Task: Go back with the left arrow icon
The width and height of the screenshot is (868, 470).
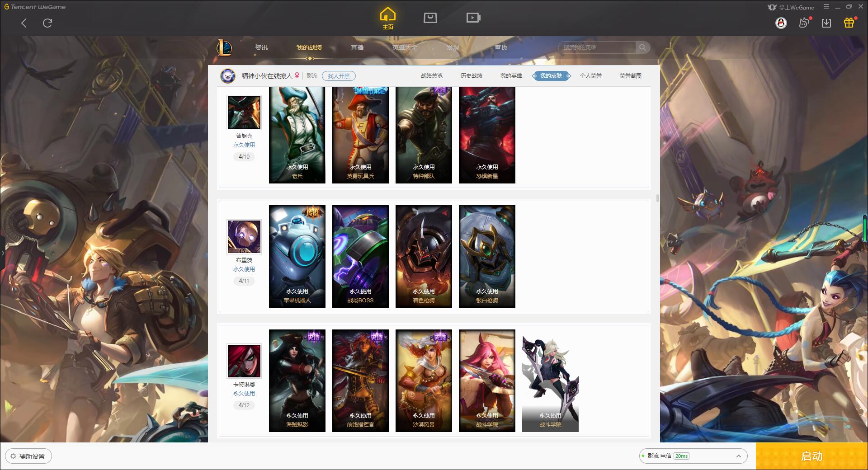Action: [x=24, y=23]
